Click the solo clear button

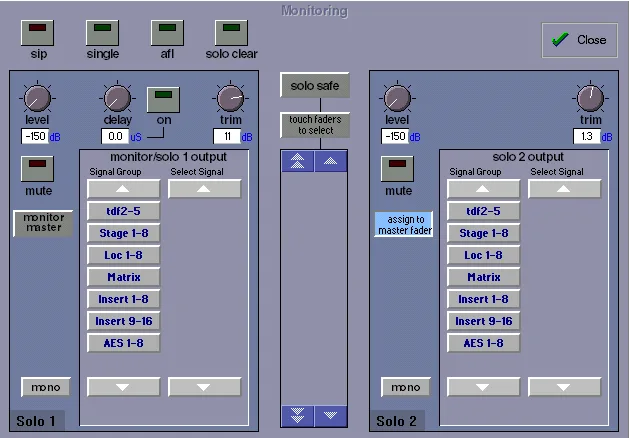[231, 33]
